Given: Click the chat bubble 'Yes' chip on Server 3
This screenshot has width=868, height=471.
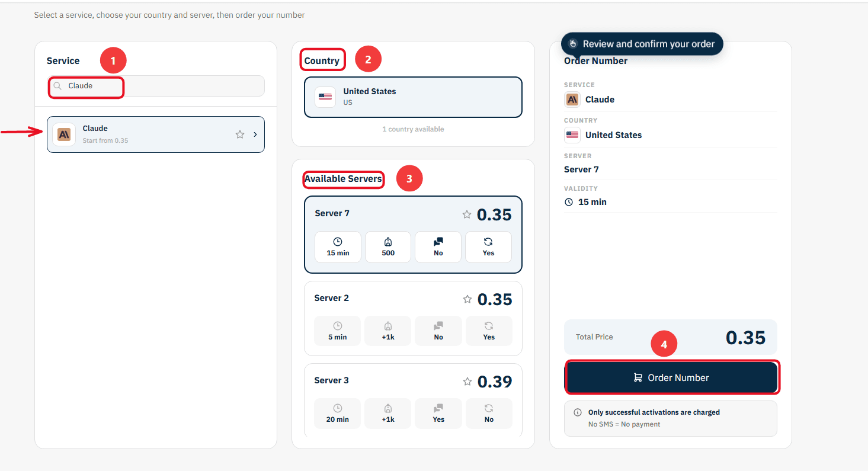Looking at the screenshot, I should (x=438, y=414).
